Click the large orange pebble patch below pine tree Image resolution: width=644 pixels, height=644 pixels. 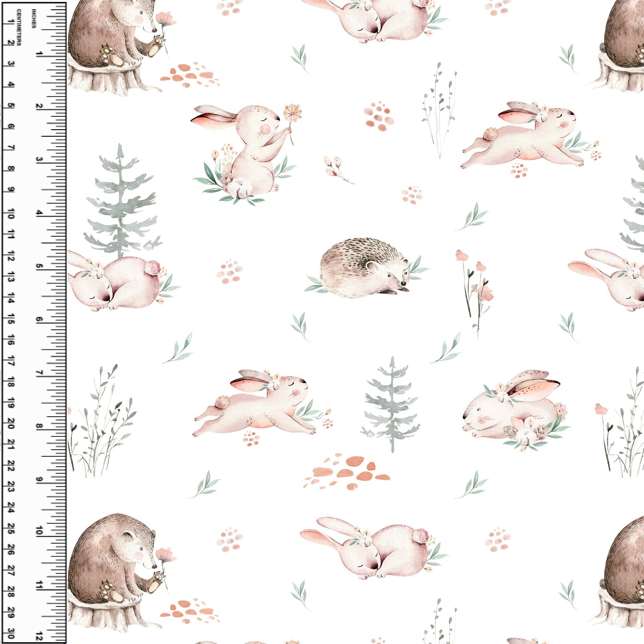(x=347, y=472)
